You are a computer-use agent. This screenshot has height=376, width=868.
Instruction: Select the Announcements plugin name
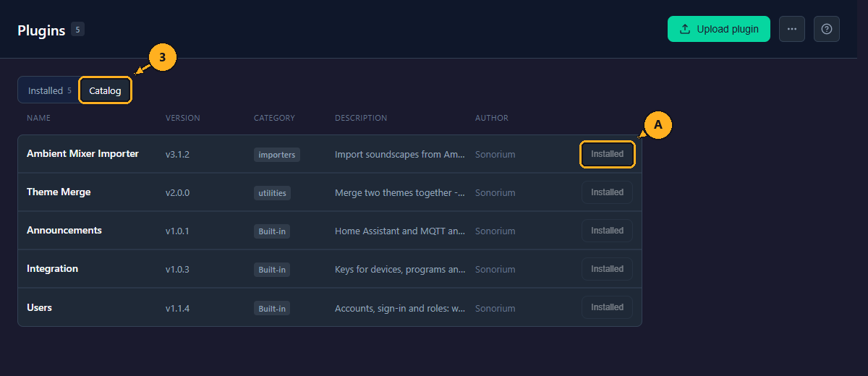(64, 231)
